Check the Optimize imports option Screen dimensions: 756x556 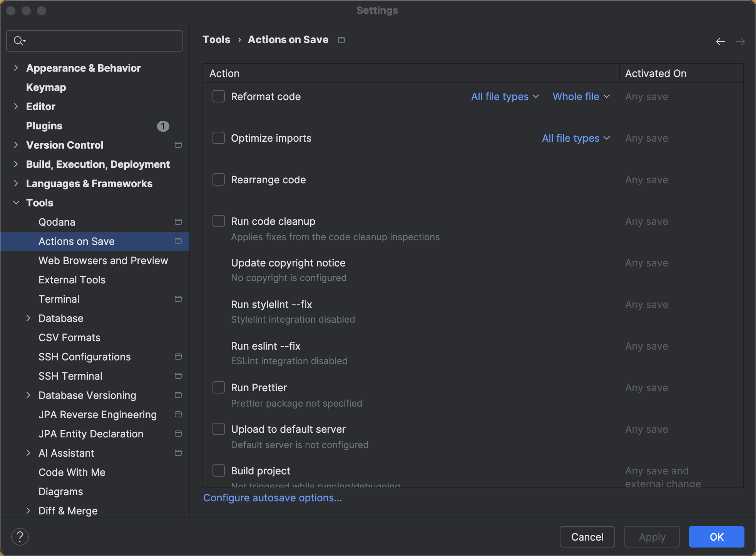pyautogui.click(x=218, y=137)
